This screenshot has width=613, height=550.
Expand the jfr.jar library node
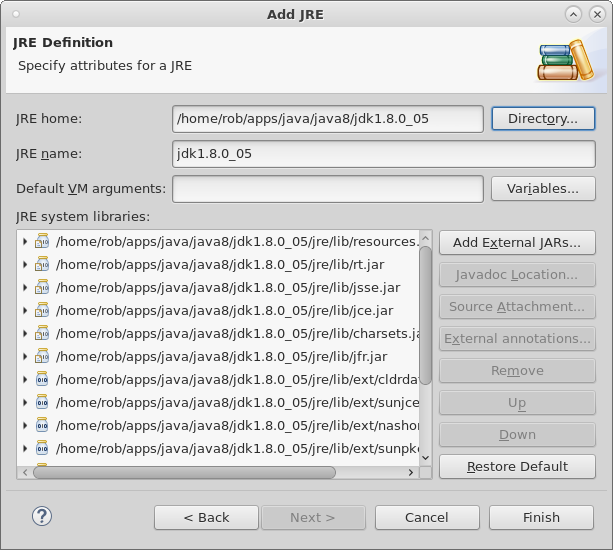coord(25,357)
